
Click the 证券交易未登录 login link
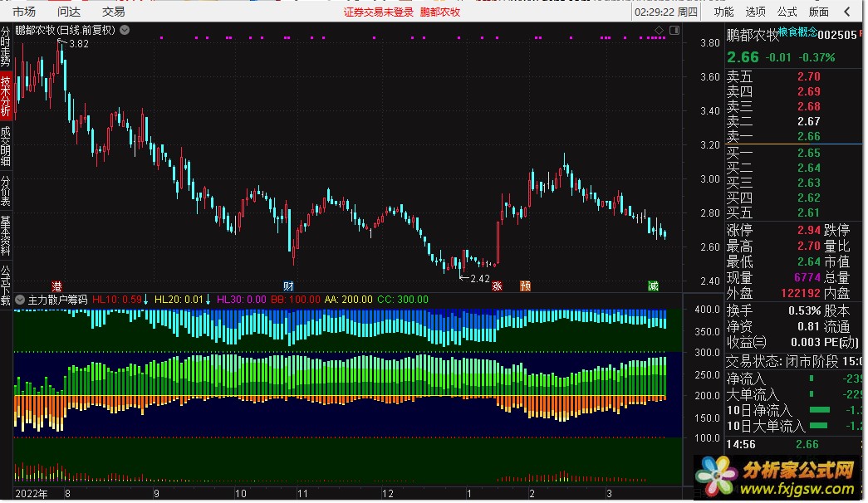(379, 12)
